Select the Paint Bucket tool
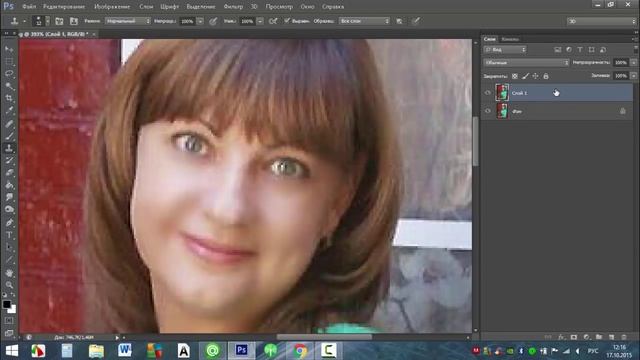This screenshot has height=360, width=640. pyautogui.click(x=9, y=185)
